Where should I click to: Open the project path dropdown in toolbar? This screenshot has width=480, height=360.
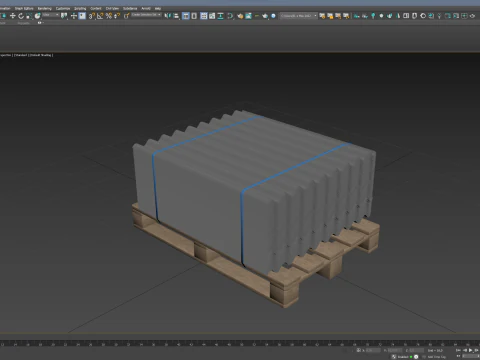click(299, 16)
